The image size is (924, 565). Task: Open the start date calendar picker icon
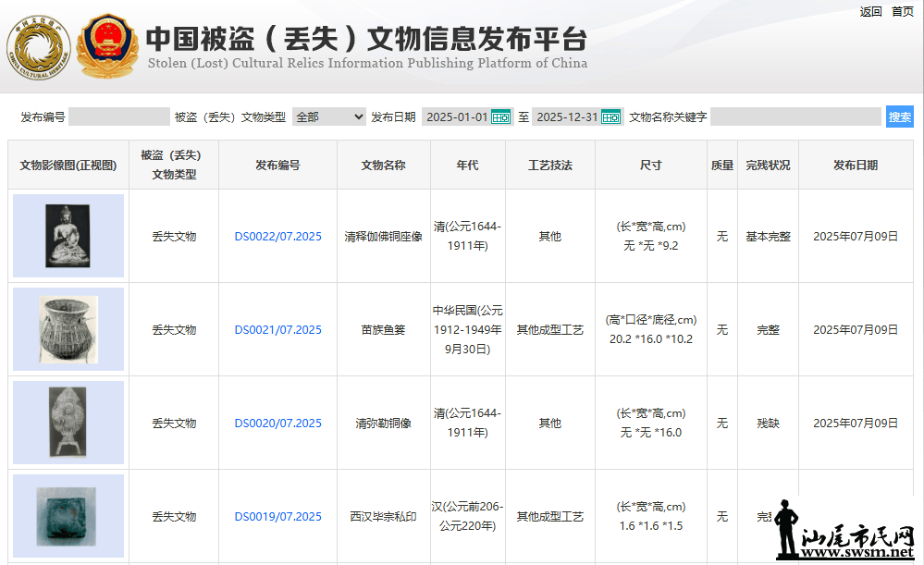(500, 117)
